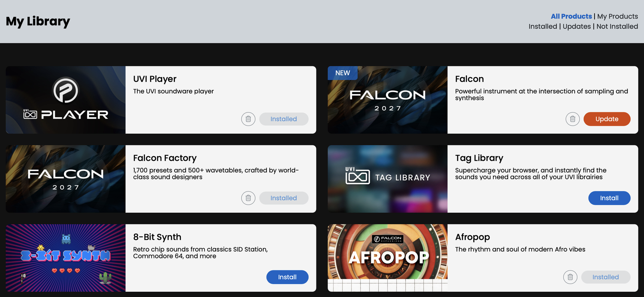The image size is (644, 297).
Task: Click the 'Supercharge your browser' description
Action: [531, 173]
